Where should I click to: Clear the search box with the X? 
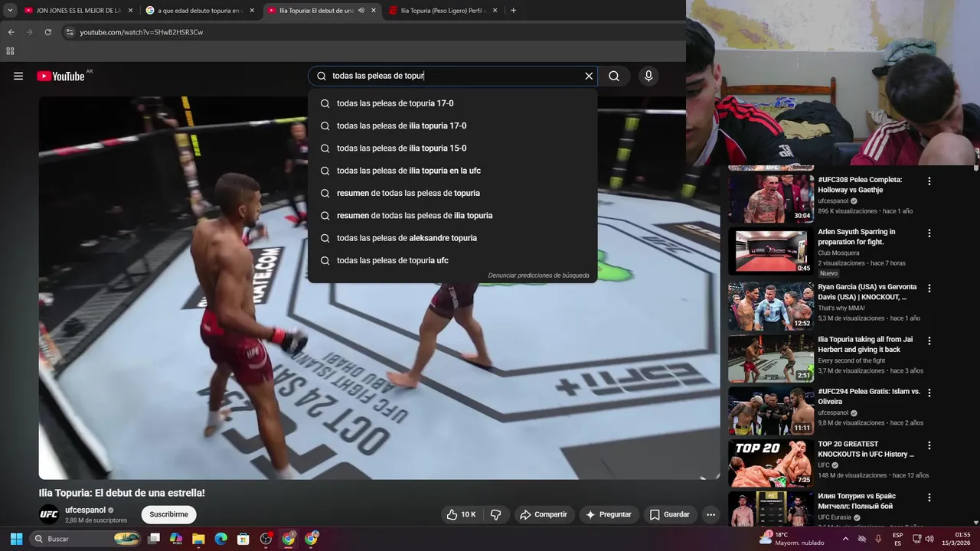(x=589, y=76)
